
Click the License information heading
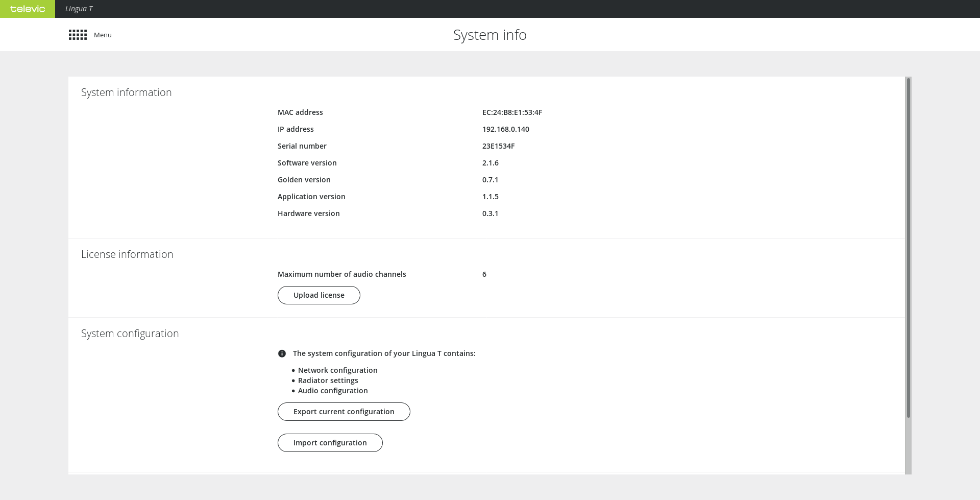[127, 254]
